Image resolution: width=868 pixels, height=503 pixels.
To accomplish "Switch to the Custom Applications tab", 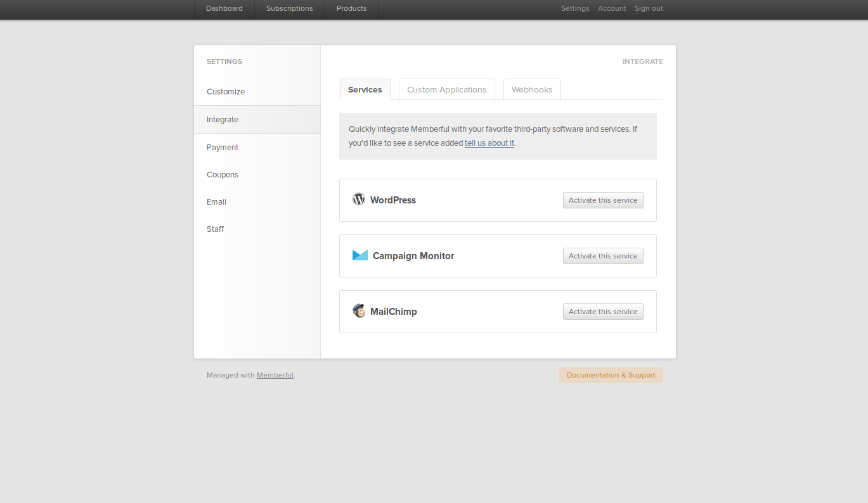I will pyautogui.click(x=446, y=90).
